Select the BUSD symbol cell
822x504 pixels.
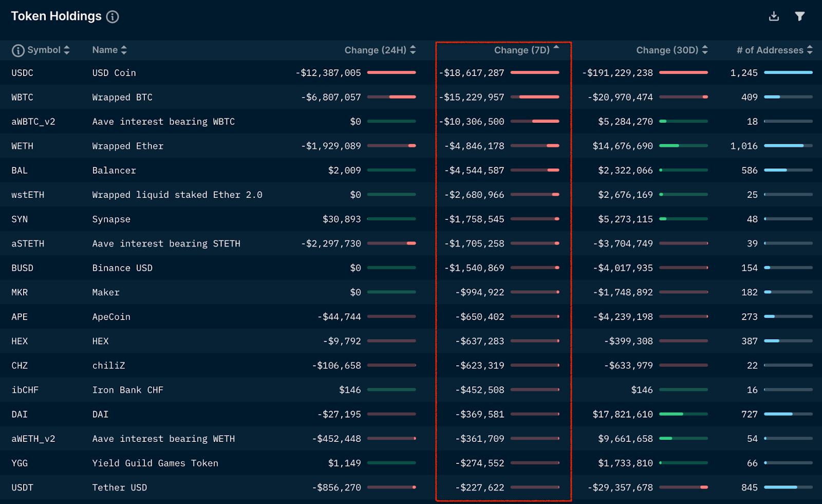[x=23, y=268]
